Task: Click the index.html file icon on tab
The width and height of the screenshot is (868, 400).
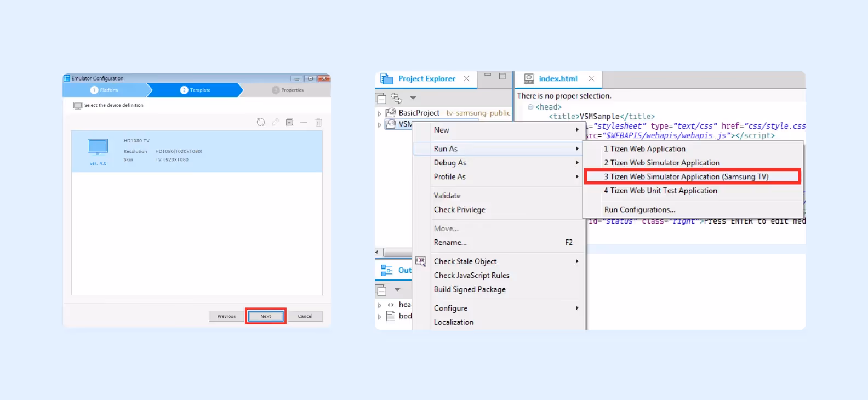Action: pyautogui.click(x=529, y=79)
